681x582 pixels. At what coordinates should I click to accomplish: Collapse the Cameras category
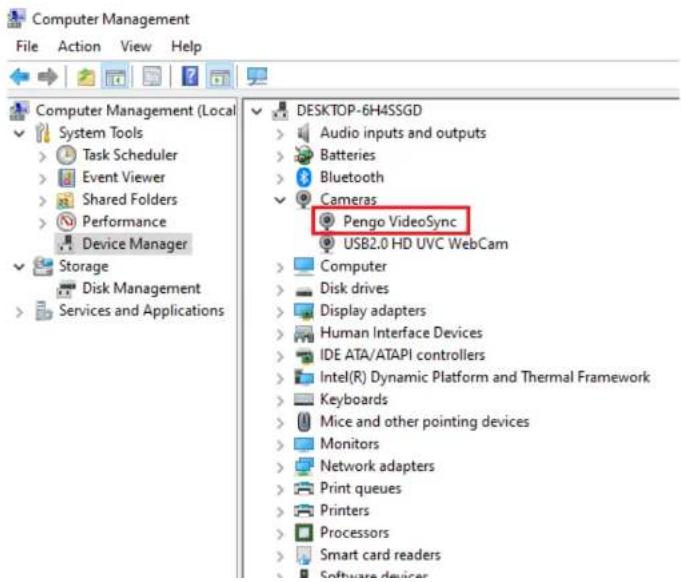pyautogui.click(x=280, y=200)
